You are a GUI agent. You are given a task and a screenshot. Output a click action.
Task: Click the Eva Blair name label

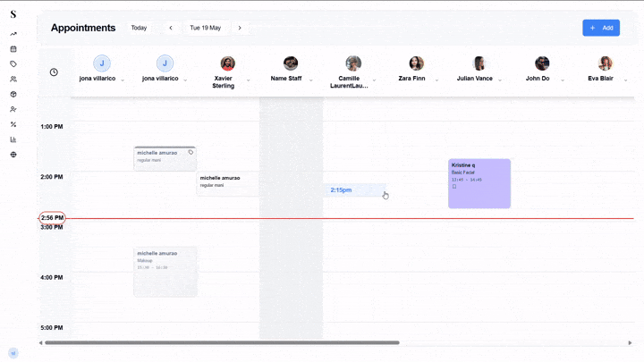(x=600, y=79)
